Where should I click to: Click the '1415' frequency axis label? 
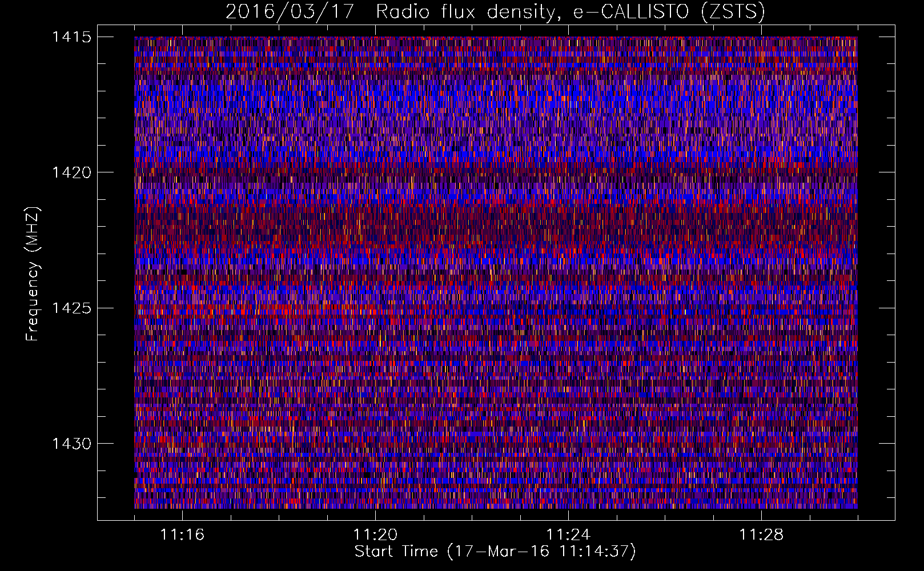click(x=71, y=37)
